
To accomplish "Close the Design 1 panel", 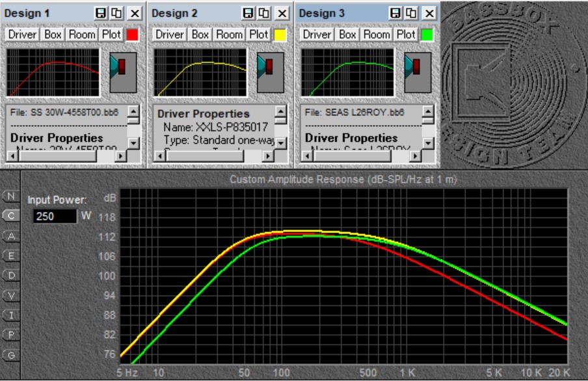I will click(x=135, y=14).
